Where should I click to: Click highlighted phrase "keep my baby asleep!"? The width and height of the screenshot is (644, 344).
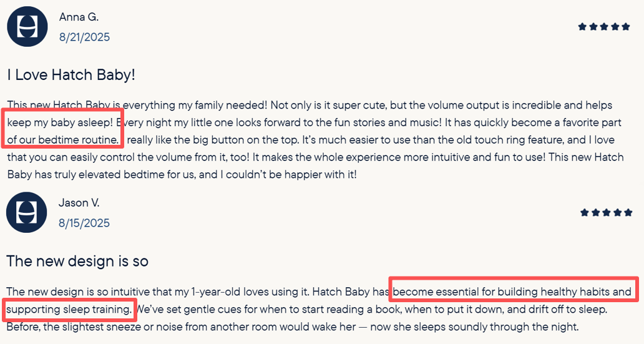pos(60,122)
